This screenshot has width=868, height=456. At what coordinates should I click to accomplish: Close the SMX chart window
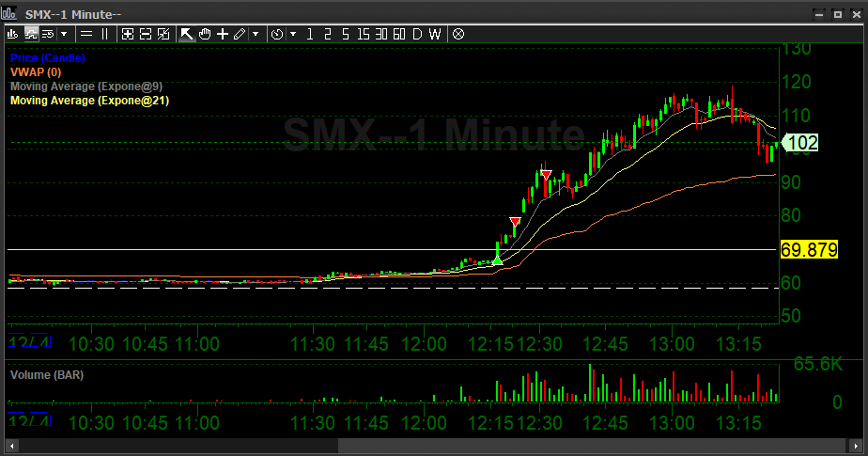[x=857, y=14]
